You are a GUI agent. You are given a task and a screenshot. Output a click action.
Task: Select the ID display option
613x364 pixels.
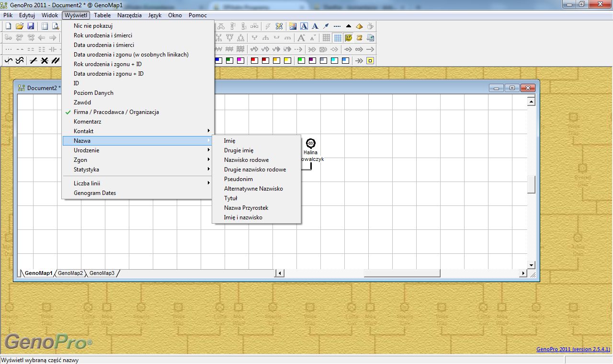pyautogui.click(x=138, y=83)
